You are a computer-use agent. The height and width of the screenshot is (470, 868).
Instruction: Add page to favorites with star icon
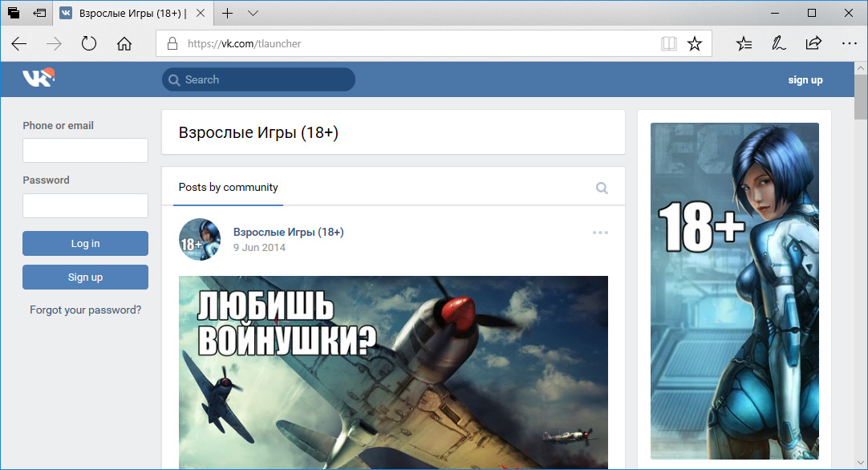(x=695, y=44)
